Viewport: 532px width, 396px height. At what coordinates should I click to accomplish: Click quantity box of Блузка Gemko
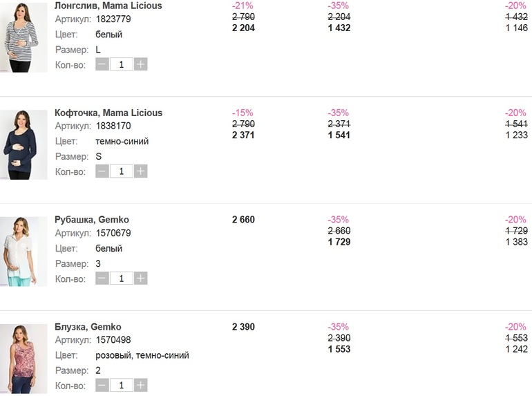click(122, 385)
